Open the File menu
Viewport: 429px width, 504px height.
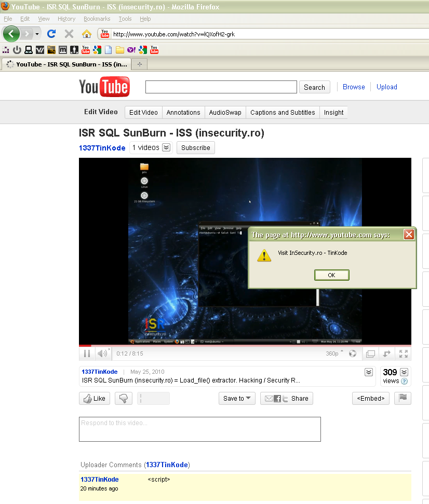8,19
